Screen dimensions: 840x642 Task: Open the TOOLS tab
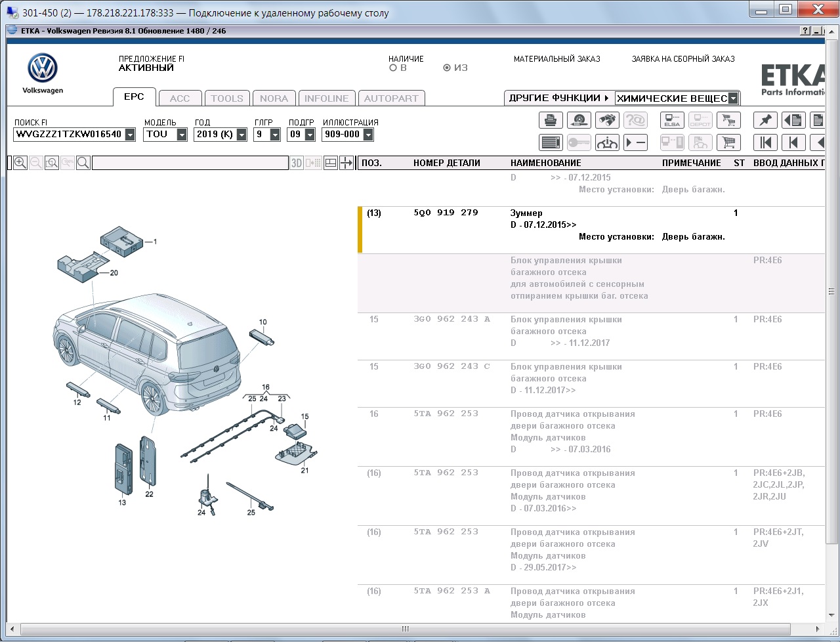coord(227,98)
